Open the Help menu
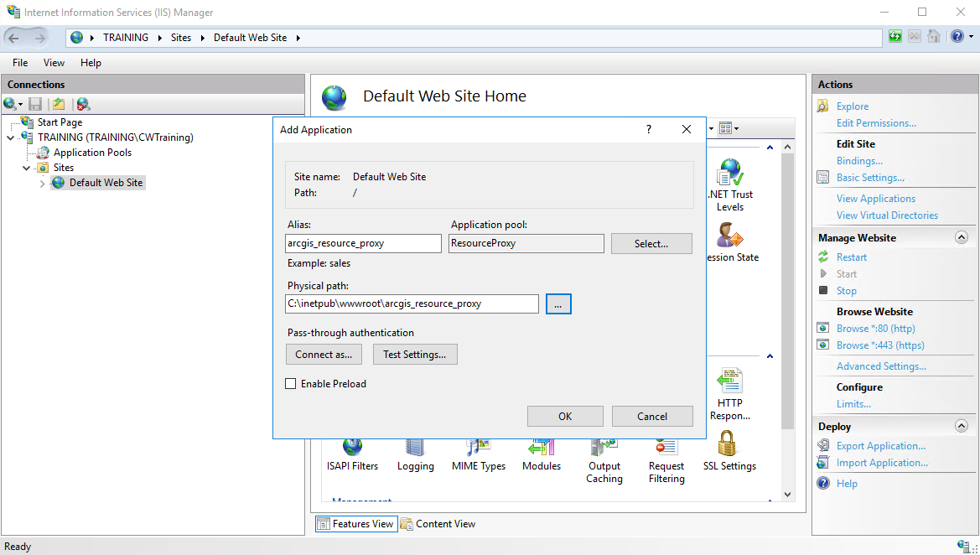 (91, 63)
